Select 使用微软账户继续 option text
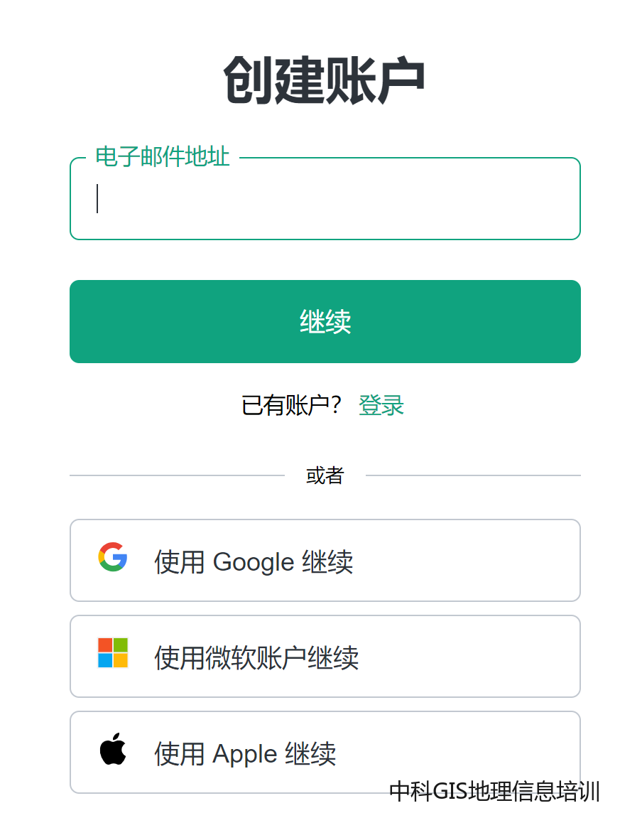 [x=256, y=658]
